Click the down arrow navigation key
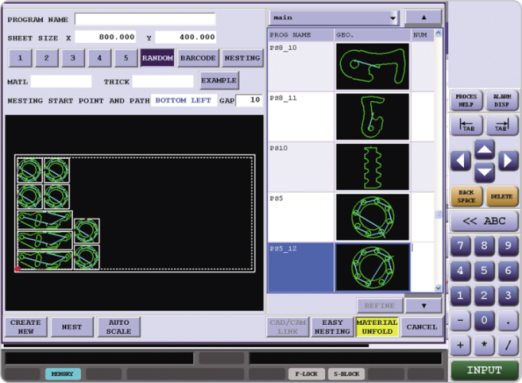Image resolution: width=522 pixels, height=383 pixels. [x=484, y=172]
